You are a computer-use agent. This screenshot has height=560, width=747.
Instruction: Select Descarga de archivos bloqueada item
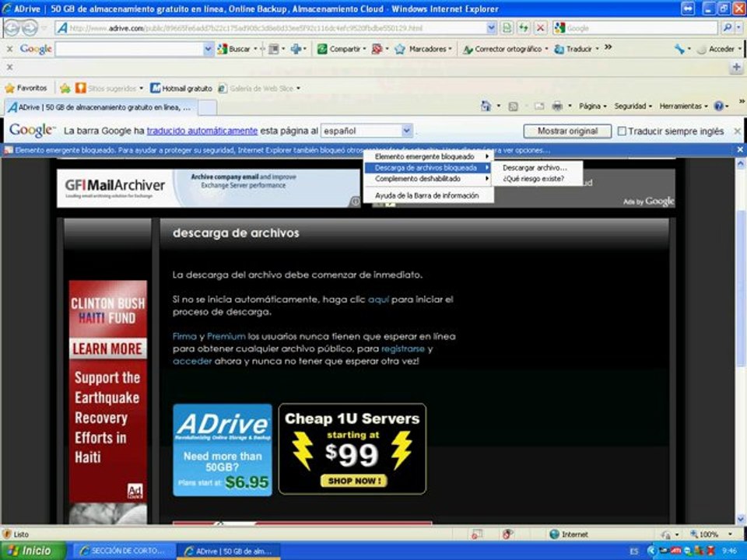[x=428, y=168]
